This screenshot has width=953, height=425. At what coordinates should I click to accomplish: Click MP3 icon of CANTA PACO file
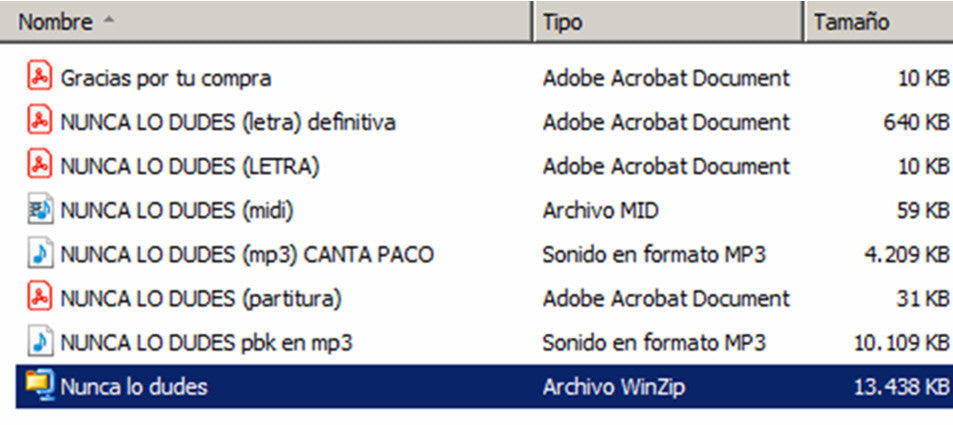tap(39, 254)
